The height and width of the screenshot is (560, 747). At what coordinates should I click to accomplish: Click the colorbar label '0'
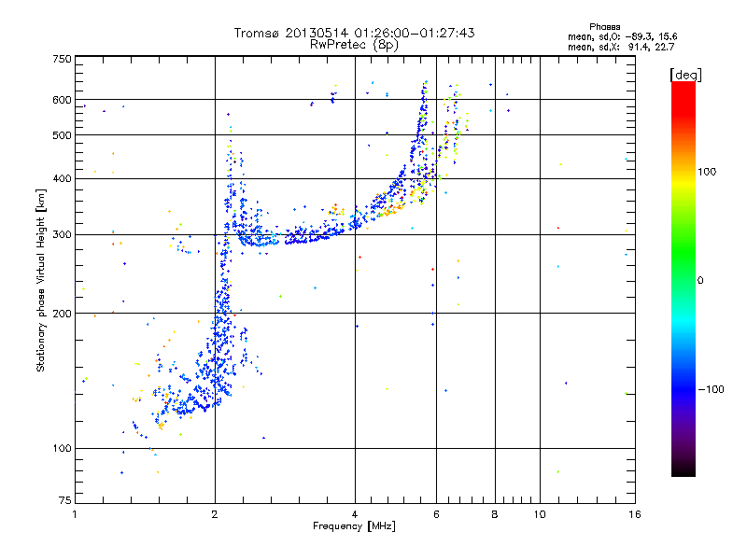pos(700,281)
